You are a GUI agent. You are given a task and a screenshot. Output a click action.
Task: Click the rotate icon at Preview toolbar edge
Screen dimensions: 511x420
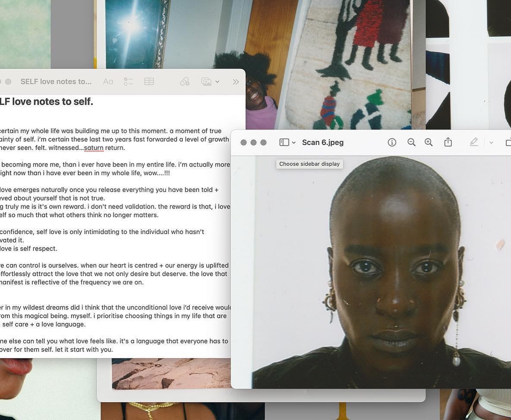[x=508, y=142]
